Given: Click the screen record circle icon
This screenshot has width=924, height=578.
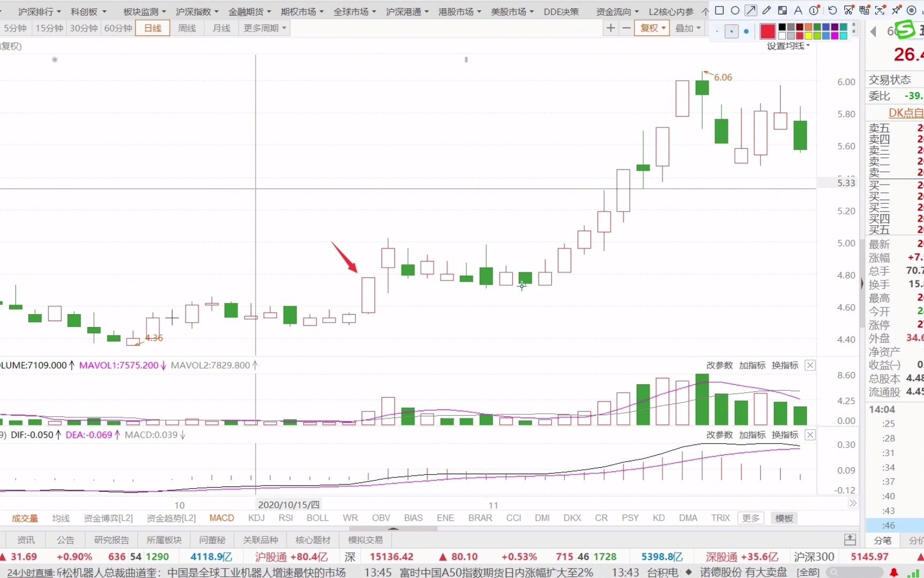Looking at the screenshot, I should click(x=912, y=10).
